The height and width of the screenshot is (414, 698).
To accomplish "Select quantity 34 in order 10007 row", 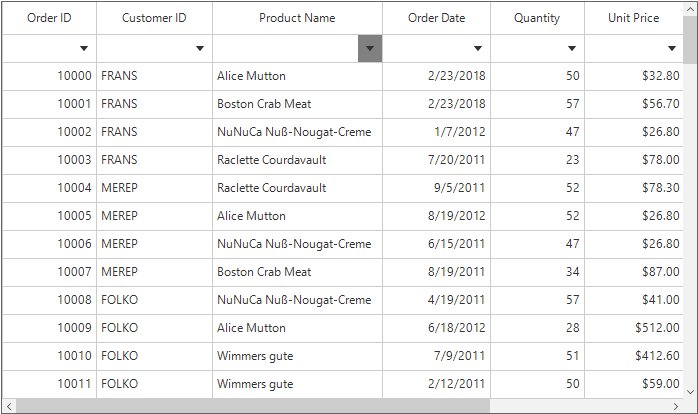I will coord(537,272).
